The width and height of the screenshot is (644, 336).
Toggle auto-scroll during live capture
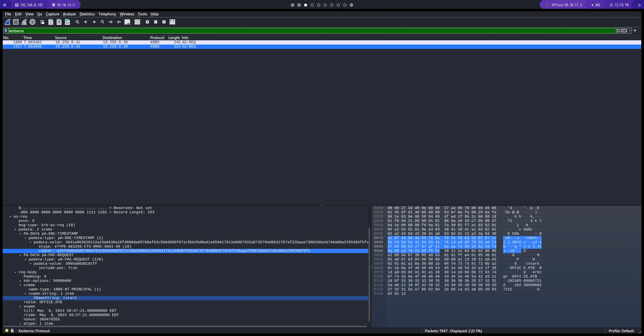(x=127, y=22)
